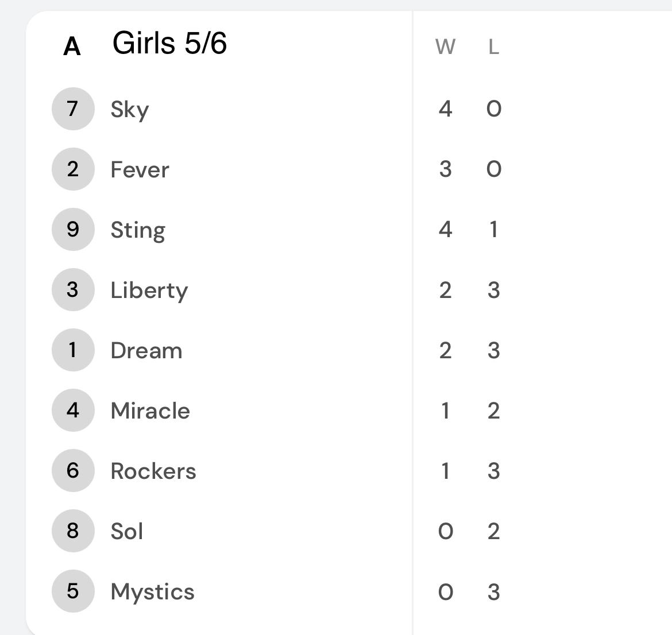672x635 pixels.
Task: Click the L column header
Action: [x=494, y=47]
